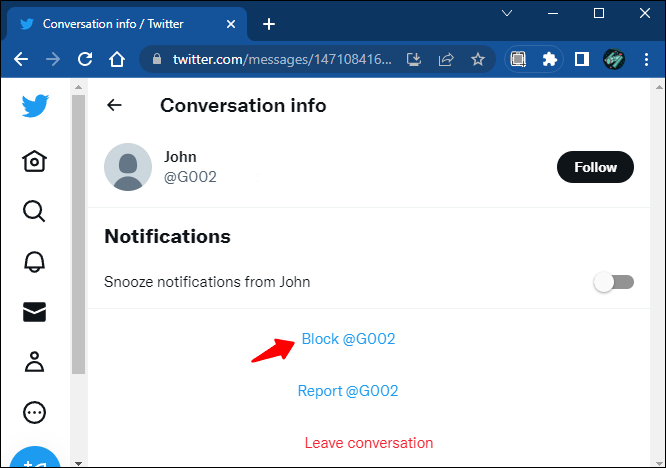Click the padlock site info icon
Screen dimensions: 666x468
157,59
